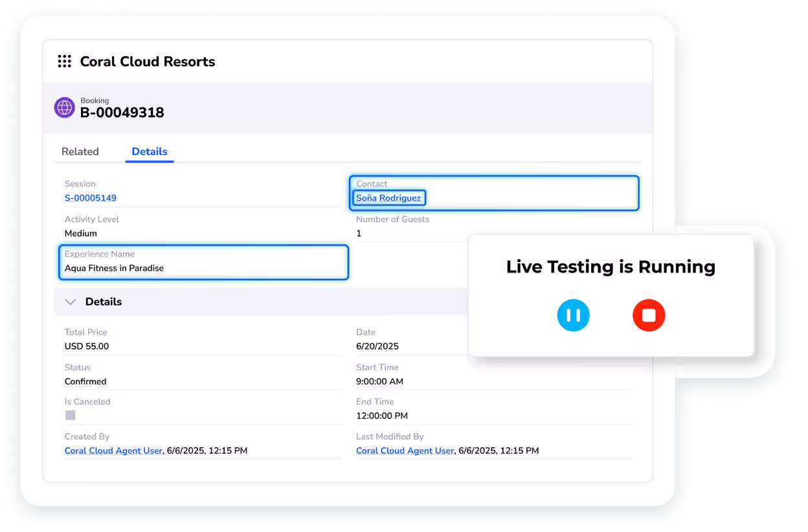The height and width of the screenshot is (532, 808).
Task: Open contact Soña Rodriguez
Action: (388, 198)
